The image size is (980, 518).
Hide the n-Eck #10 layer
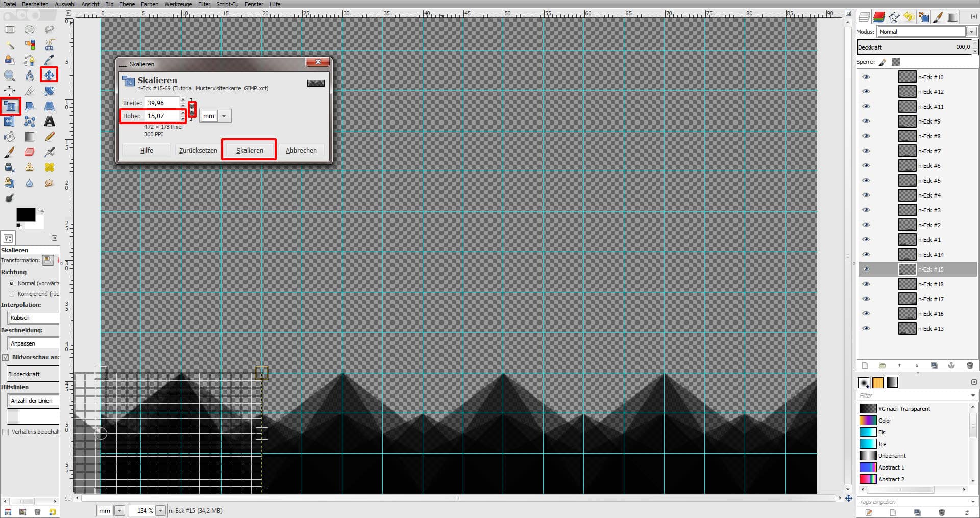pos(866,77)
